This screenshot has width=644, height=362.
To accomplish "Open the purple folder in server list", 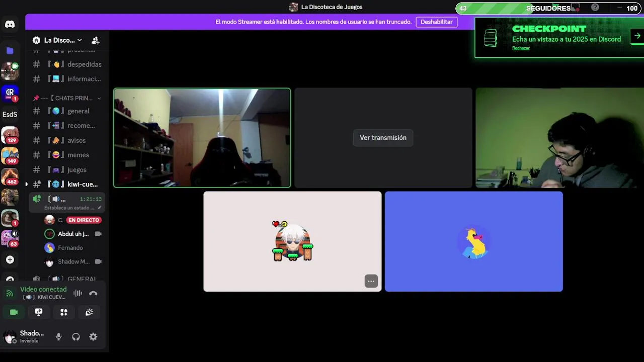I will point(10,50).
